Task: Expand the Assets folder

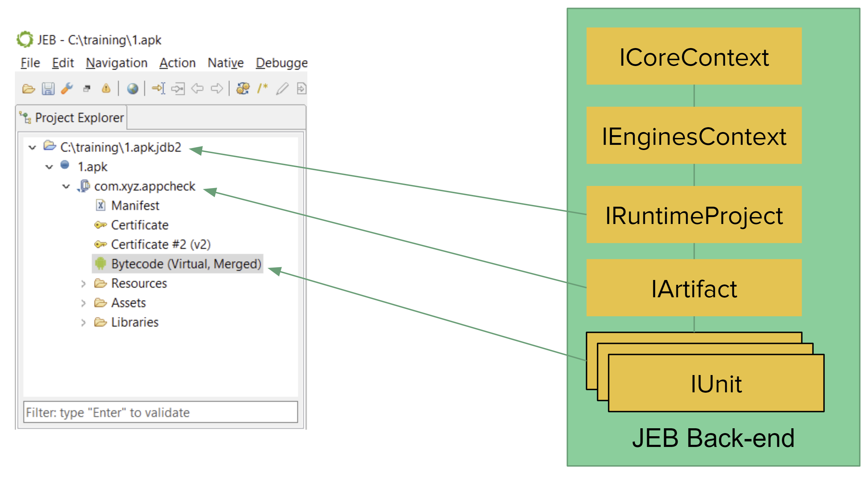Action: [x=83, y=303]
